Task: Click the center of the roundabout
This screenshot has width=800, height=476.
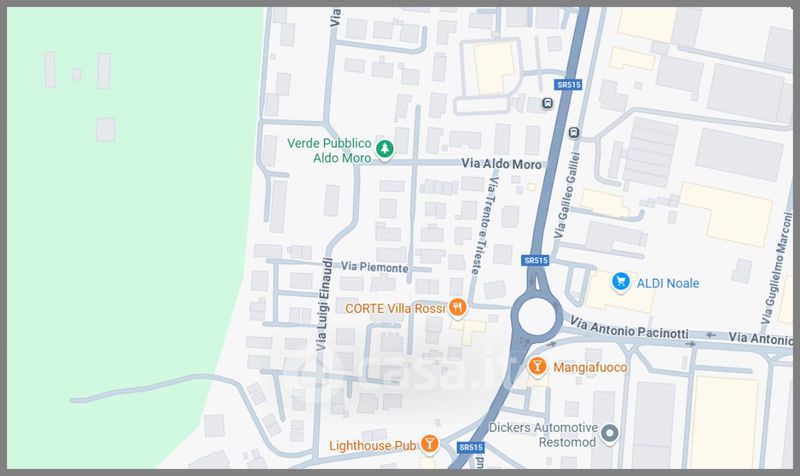Action: pos(537,315)
